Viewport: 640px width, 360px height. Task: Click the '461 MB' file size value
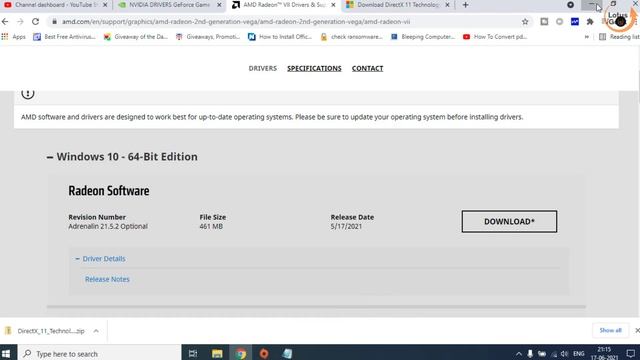pos(211,226)
